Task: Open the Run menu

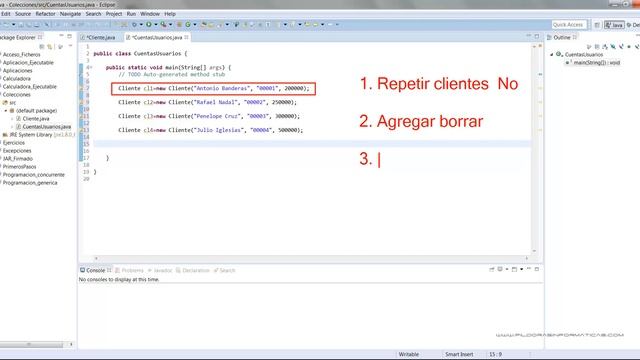Action: point(131,14)
